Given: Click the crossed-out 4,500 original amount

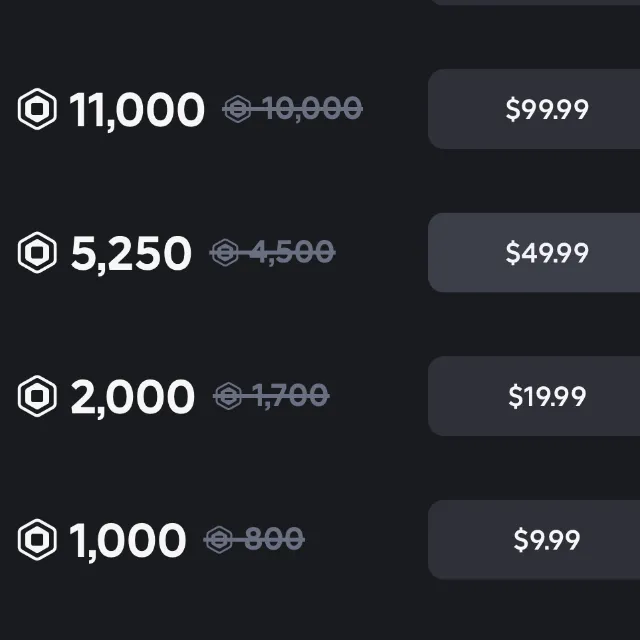Looking at the screenshot, I should [291, 253].
